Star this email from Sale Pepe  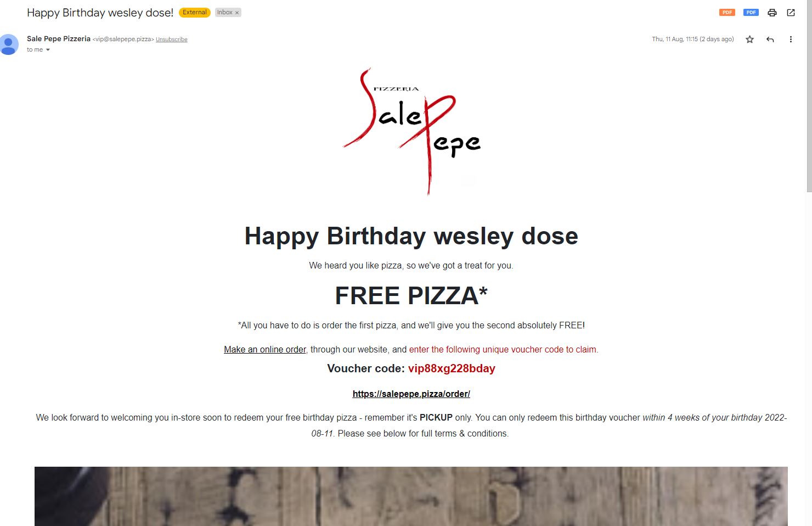point(750,40)
